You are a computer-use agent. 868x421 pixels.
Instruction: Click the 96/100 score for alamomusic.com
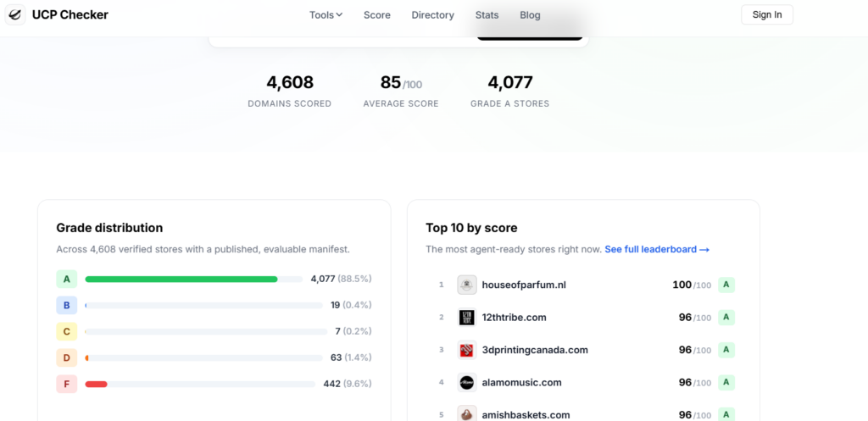click(x=695, y=382)
